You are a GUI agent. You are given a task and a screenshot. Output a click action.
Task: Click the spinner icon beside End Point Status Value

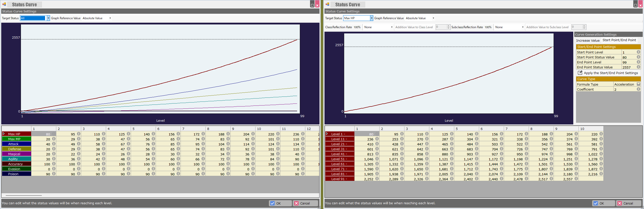click(x=638, y=67)
